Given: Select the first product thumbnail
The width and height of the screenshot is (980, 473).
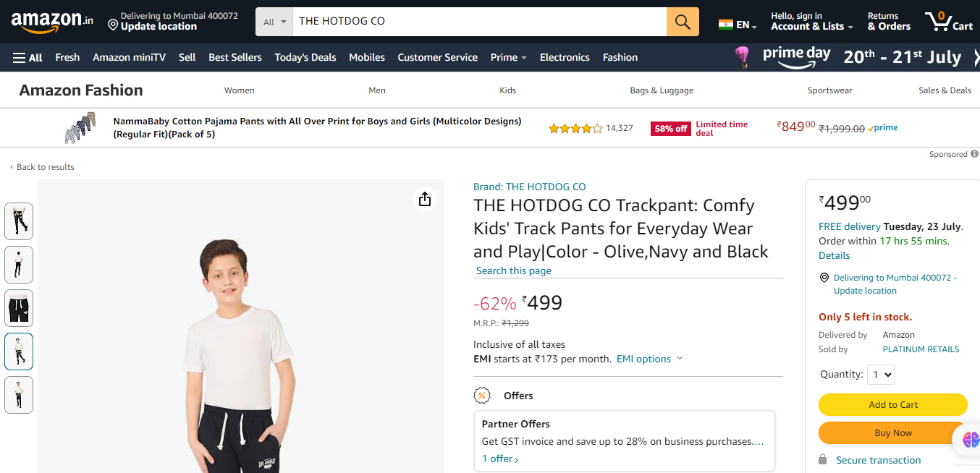Looking at the screenshot, I should pyautogui.click(x=19, y=221).
